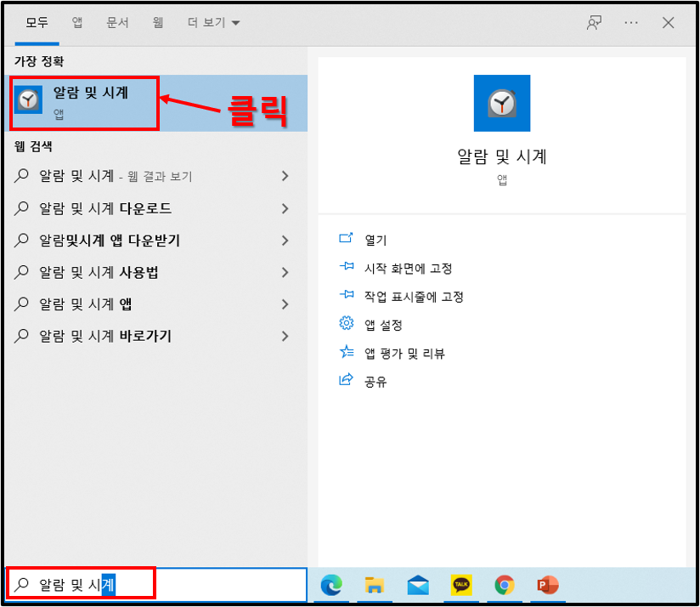Expand arrow for 알람 및 시계 다운로드
Image resolution: width=700 pixels, height=607 pixels.
point(285,208)
